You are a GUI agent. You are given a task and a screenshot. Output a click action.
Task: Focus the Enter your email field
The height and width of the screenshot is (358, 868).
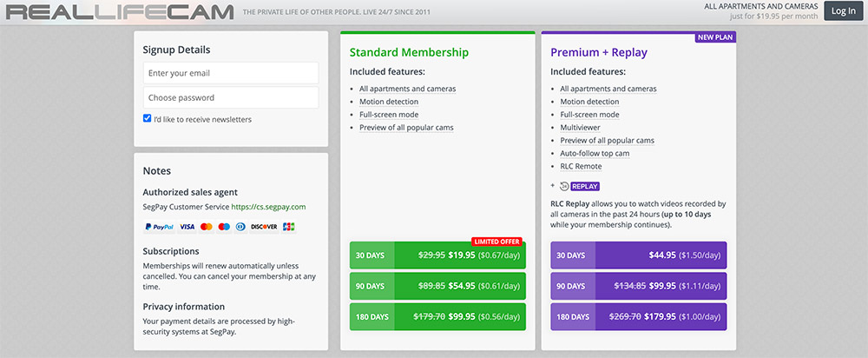point(231,73)
